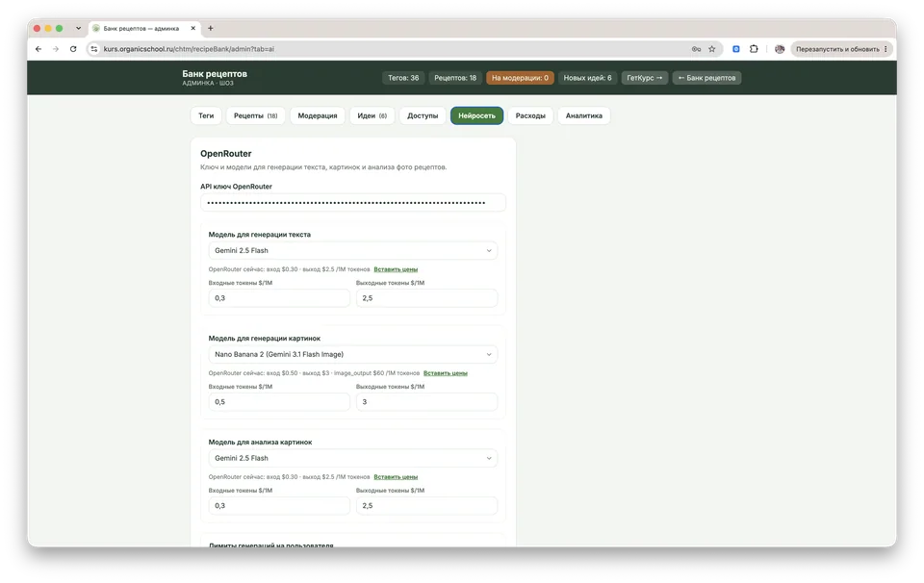Reload the page with the refresh icon

point(73,49)
